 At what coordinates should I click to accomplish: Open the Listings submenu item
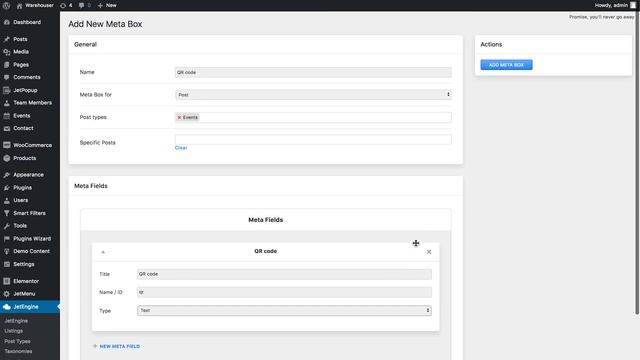click(x=13, y=331)
